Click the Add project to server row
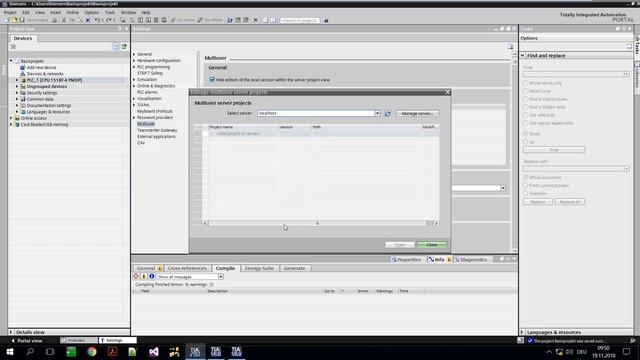 click(x=321, y=133)
